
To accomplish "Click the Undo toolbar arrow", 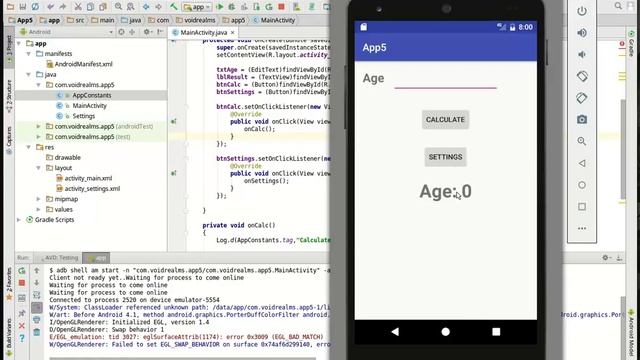I will click(50, 7).
